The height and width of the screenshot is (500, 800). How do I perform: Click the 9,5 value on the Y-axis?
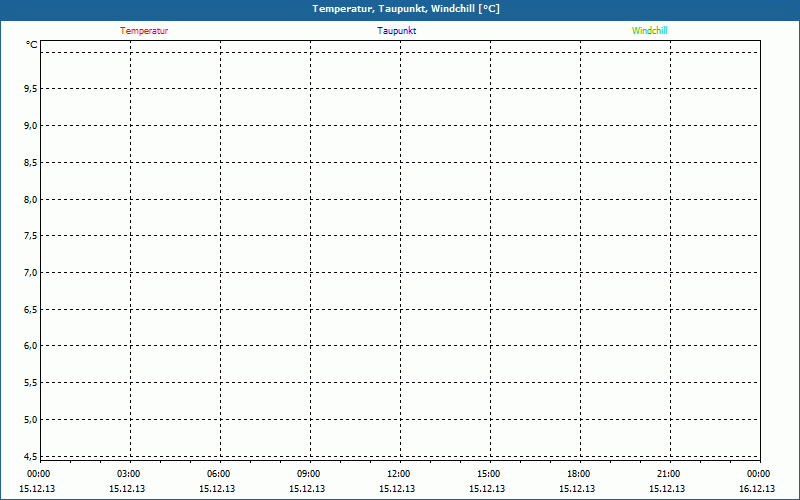pos(30,89)
